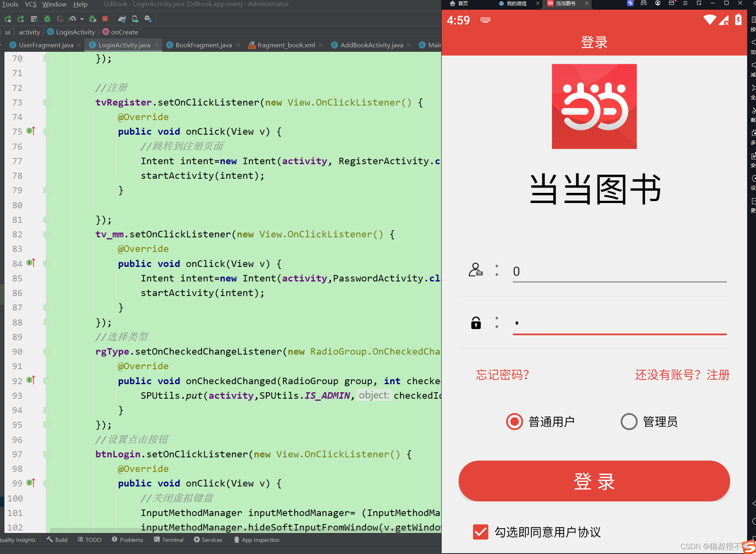Sync project with Gradle files icon
756x554 pixels.
(x=122, y=19)
